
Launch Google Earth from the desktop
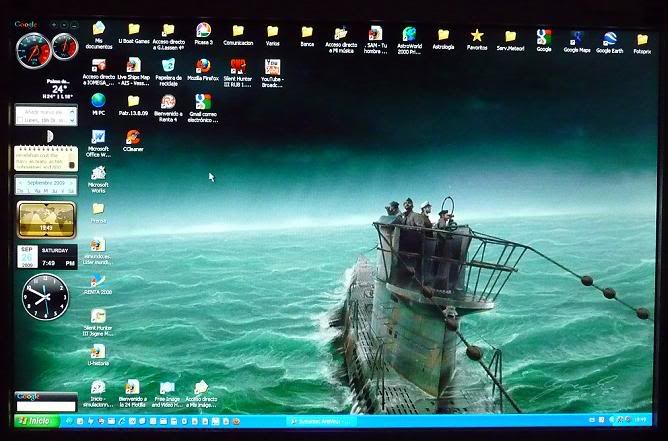click(x=610, y=43)
